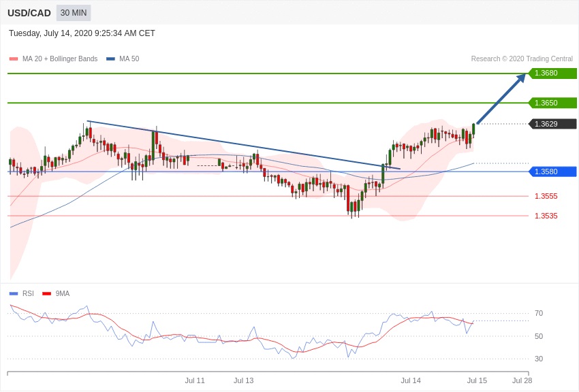The image size is (579, 392).
Task: Toggle the RSI legend label
Action: (28, 294)
